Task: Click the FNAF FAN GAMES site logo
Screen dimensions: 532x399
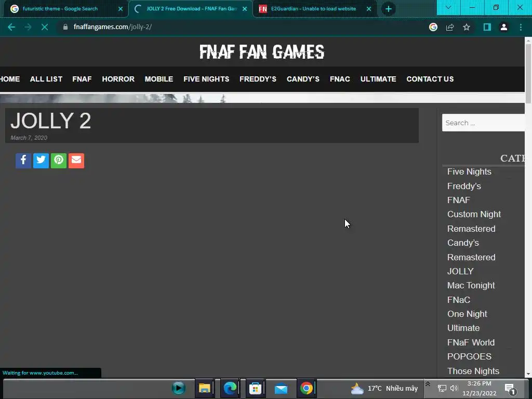Action: tap(262, 52)
